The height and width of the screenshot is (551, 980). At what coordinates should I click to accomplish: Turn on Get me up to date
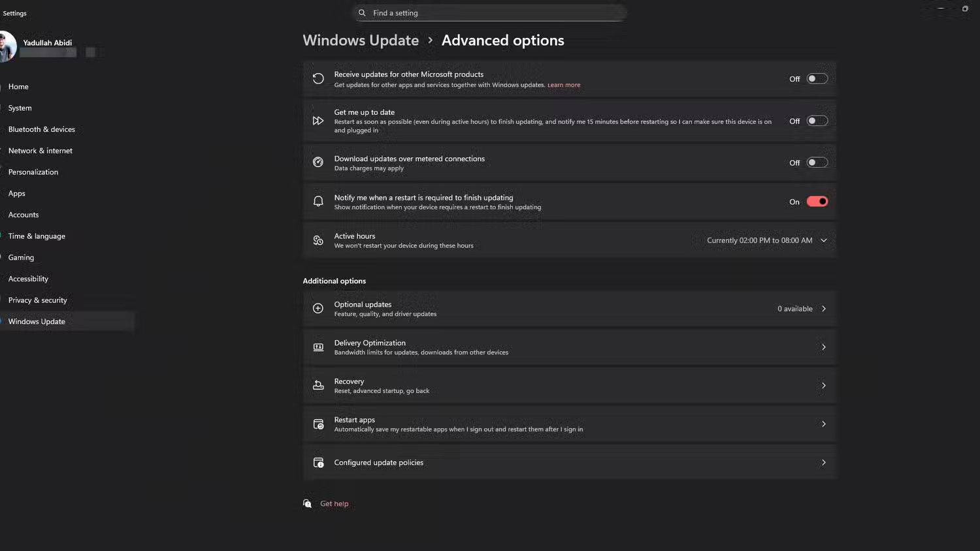817,120
